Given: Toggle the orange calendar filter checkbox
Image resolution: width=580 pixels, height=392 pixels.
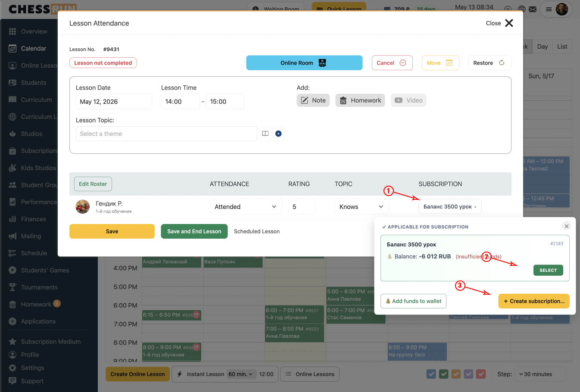Looking at the screenshot, I should (456, 374).
